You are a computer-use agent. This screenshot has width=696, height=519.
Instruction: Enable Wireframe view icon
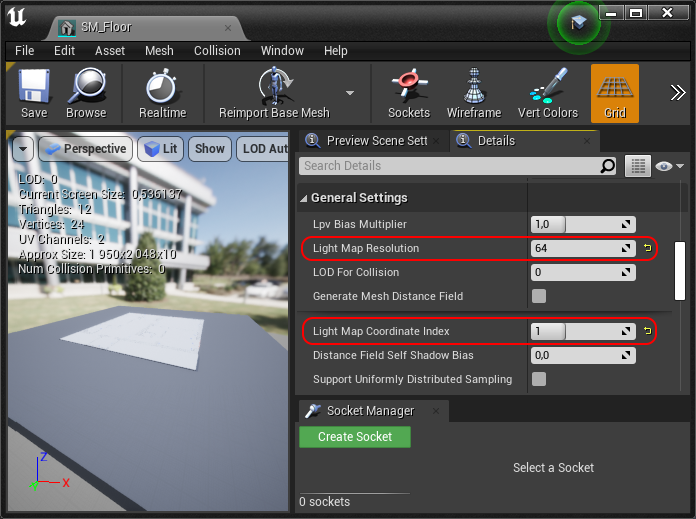point(474,88)
